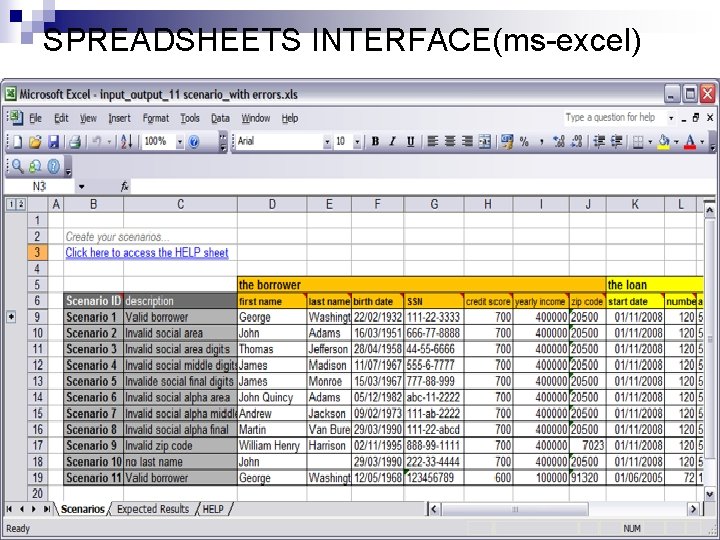Align text right

coord(467,141)
